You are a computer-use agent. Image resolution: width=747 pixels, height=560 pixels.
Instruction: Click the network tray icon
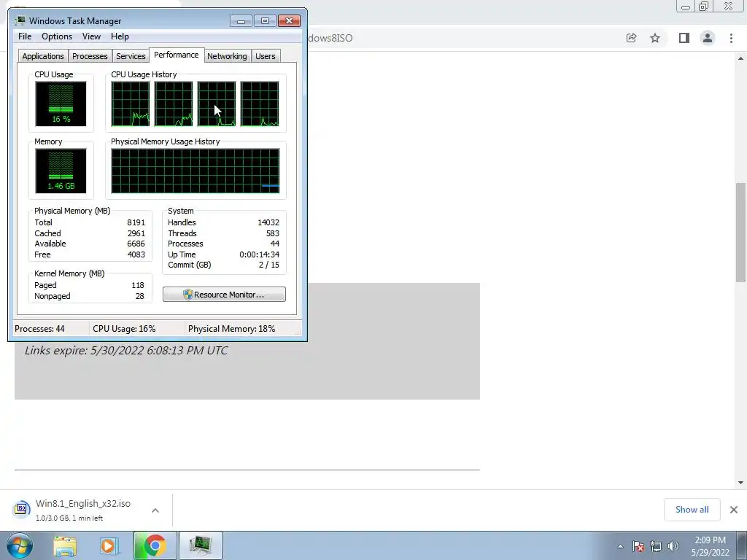pyautogui.click(x=656, y=547)
